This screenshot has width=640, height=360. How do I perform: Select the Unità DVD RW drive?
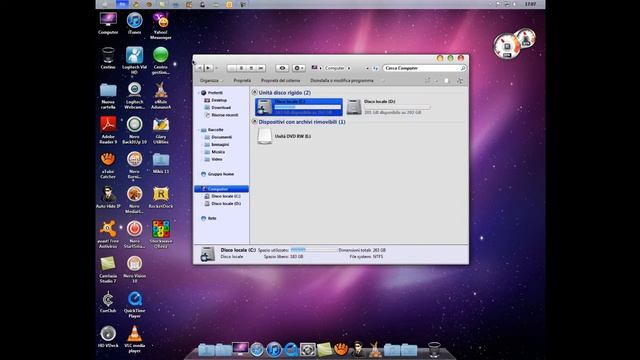(x=284, y=136)
